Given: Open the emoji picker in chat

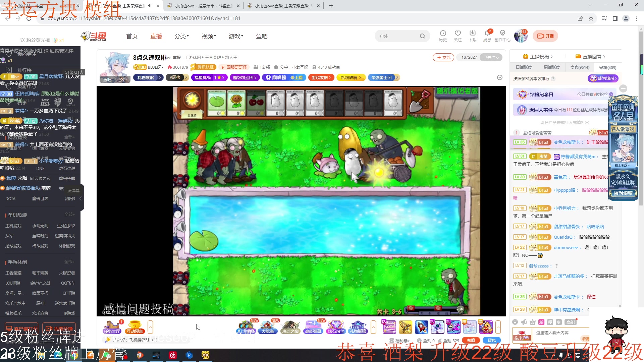Looking at the screenshot, I should 515,322.
